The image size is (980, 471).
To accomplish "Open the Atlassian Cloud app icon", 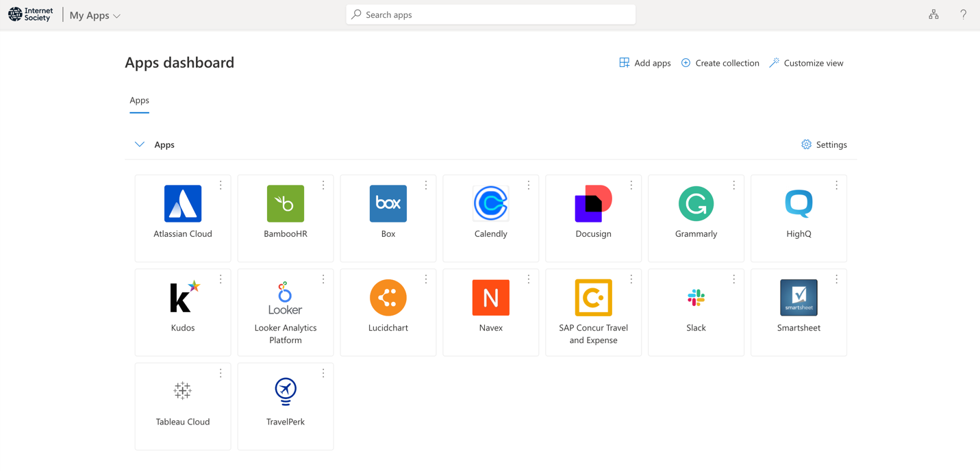I will (183, 203).
